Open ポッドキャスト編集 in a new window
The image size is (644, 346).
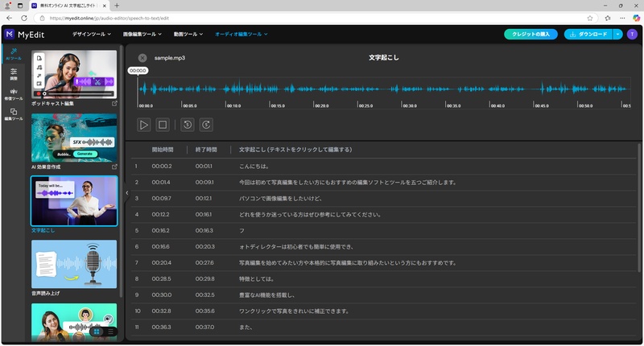coord(114,104)
